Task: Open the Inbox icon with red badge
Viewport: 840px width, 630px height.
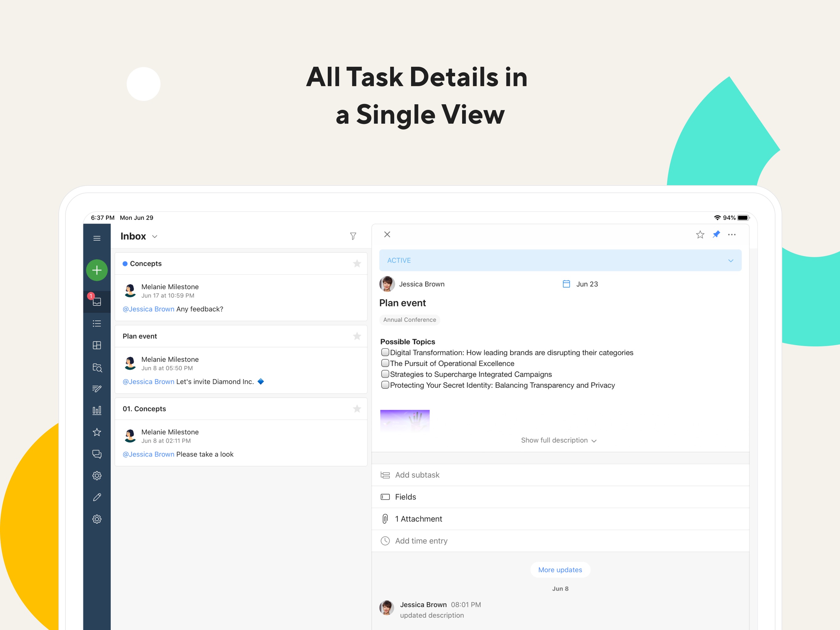Action: [x=97, y=301]
